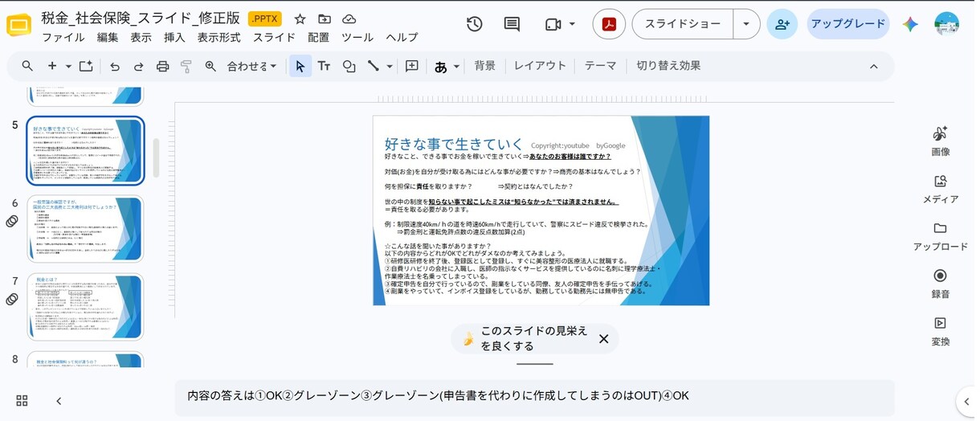
Task: Print the presentation
Action: 162,66
